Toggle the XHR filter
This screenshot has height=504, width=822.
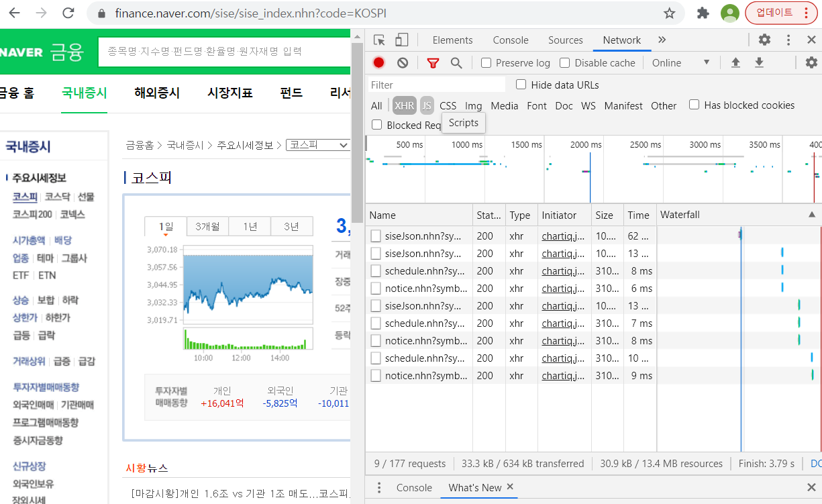pos(405,106)
